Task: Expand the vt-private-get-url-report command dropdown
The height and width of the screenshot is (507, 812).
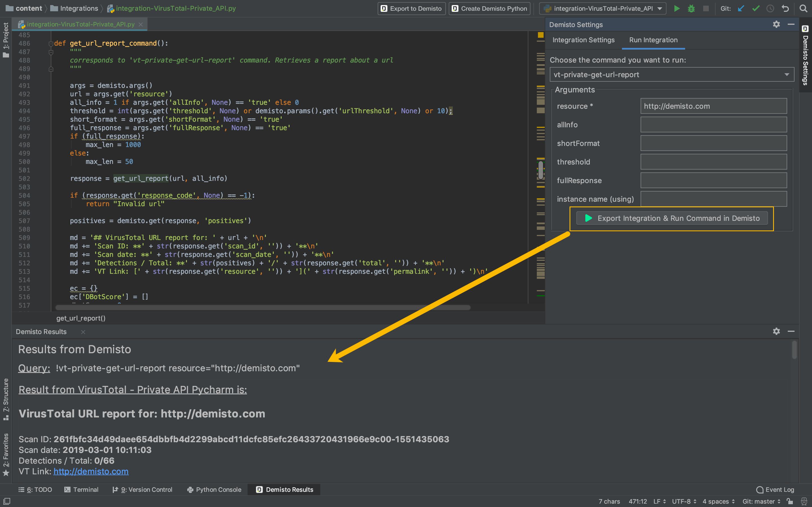Action: click(x=787, y=74)
